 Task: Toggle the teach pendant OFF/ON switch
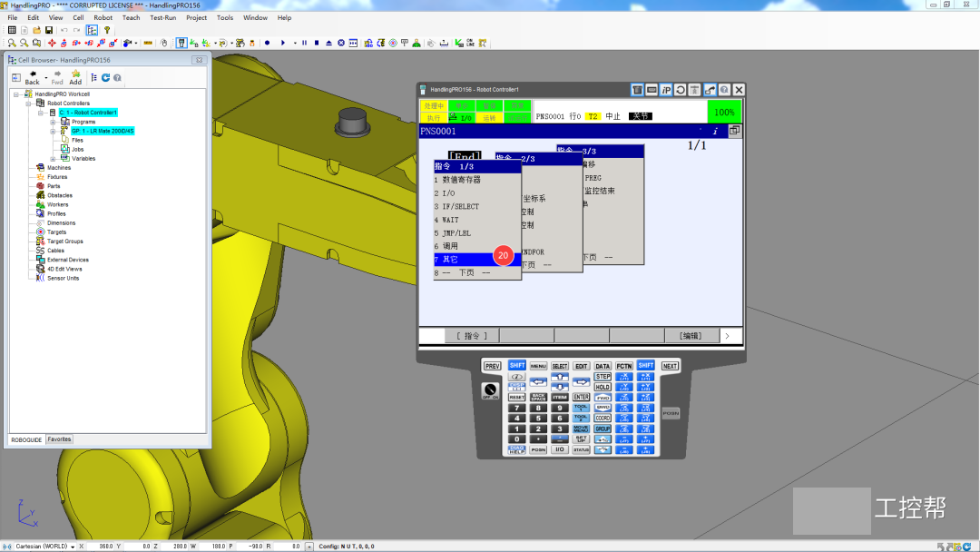(x=490, y=391)
